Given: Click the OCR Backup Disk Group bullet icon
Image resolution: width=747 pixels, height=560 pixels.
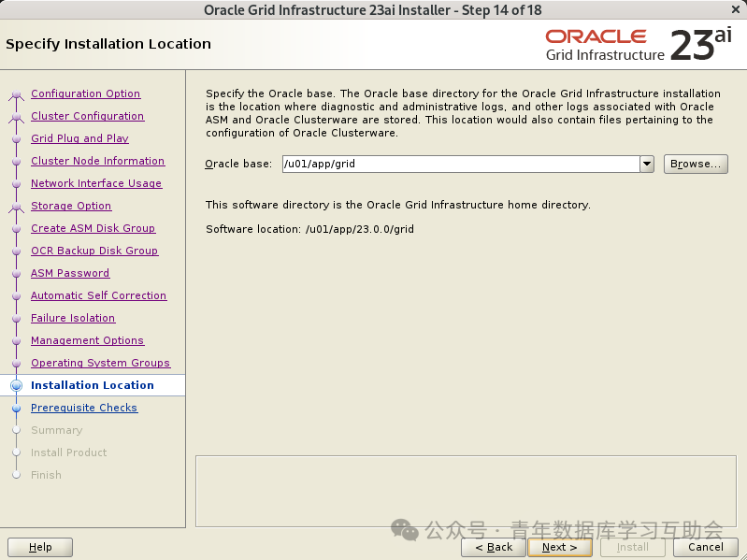Looking at the screenshot, I should pos(16,251).
